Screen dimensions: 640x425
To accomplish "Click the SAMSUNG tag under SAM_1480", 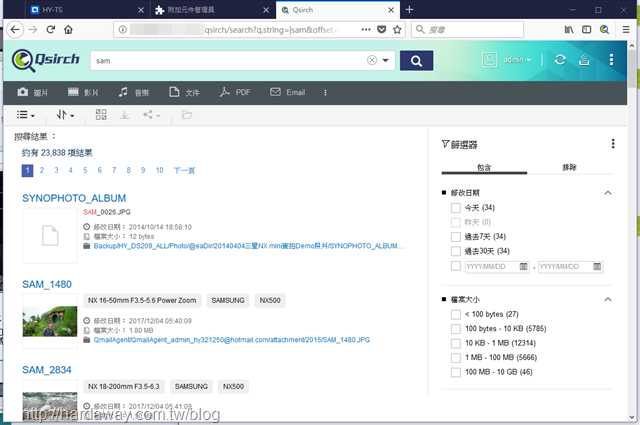I will 228,300.
